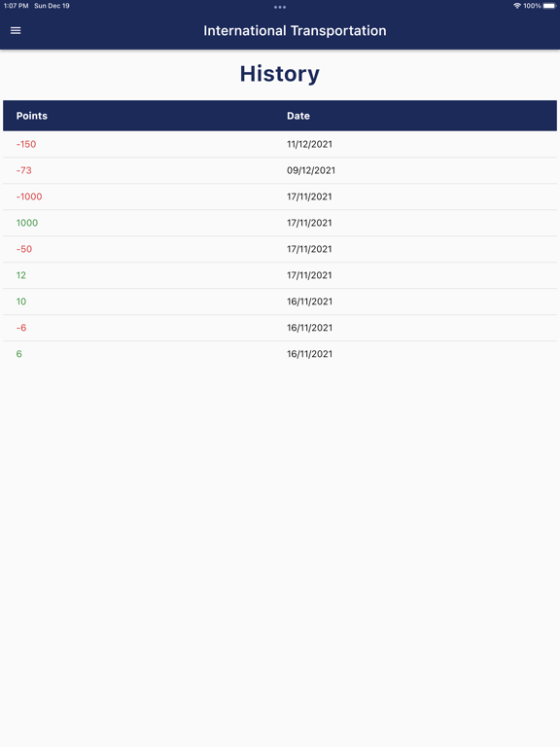Click the History page heading

tap(280, 74)
